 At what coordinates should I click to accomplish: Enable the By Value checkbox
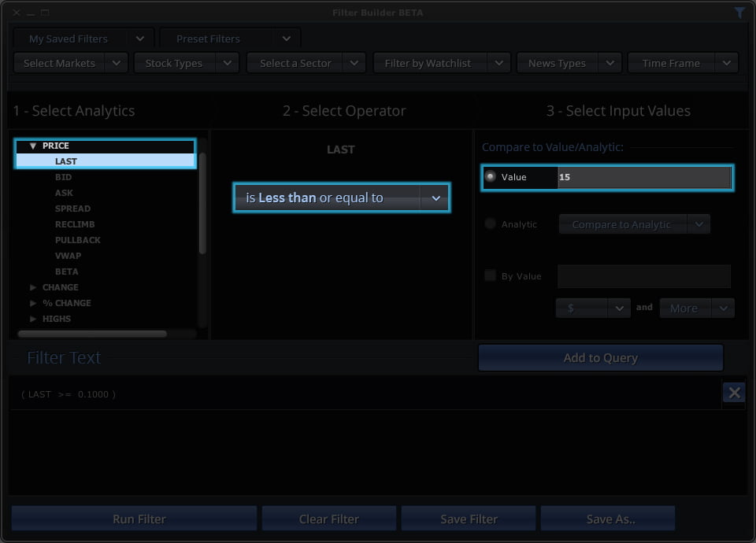(x=490, y=275)
